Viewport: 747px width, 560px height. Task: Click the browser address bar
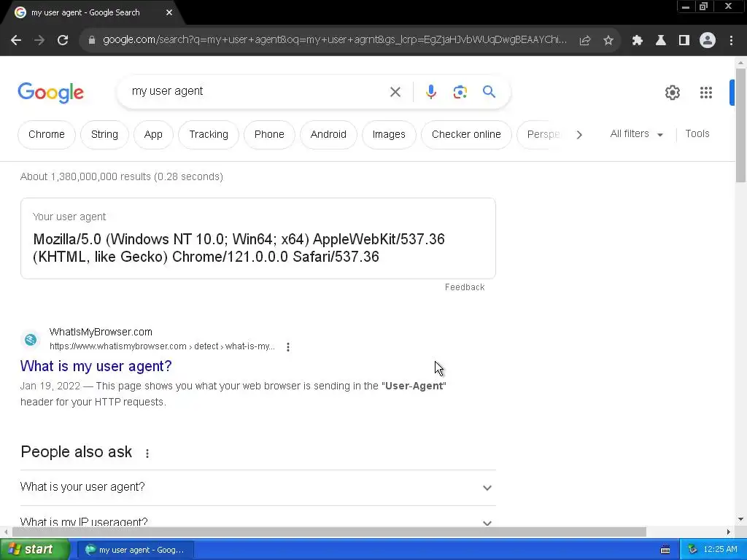pyautogui.click(x=334, y=40)
